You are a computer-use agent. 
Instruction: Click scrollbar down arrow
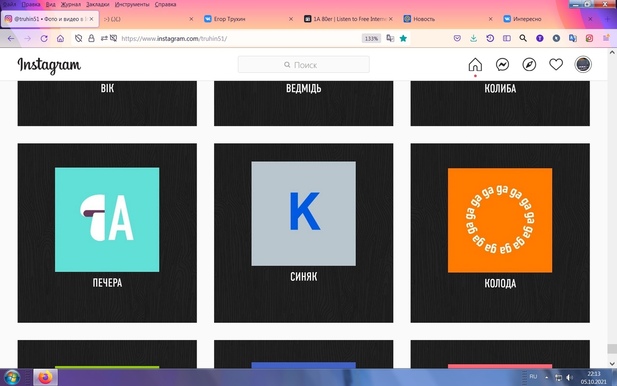tap(612, 364)
